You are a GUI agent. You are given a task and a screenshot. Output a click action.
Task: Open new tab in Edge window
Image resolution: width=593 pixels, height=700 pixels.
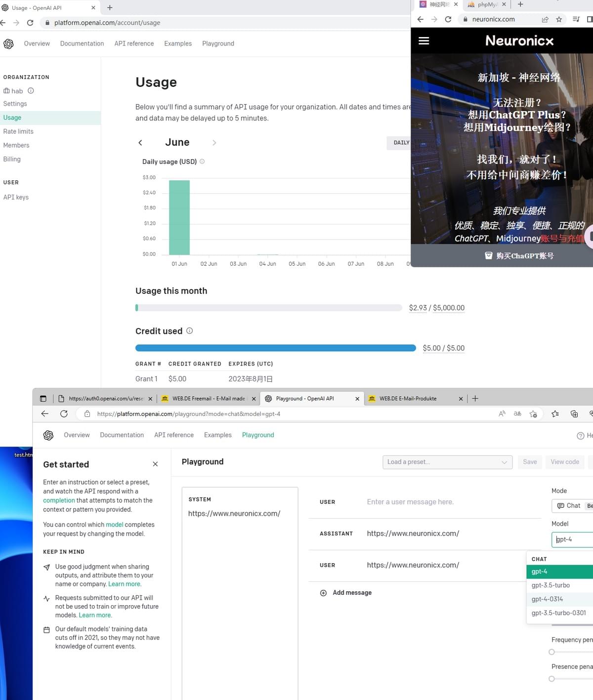coord(475,399)
